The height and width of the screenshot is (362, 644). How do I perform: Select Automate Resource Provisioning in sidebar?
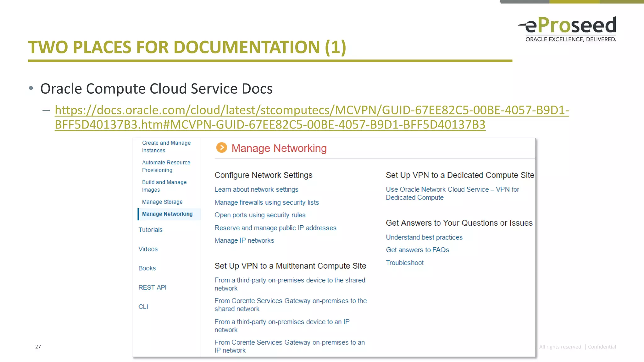tap(166, 166)
